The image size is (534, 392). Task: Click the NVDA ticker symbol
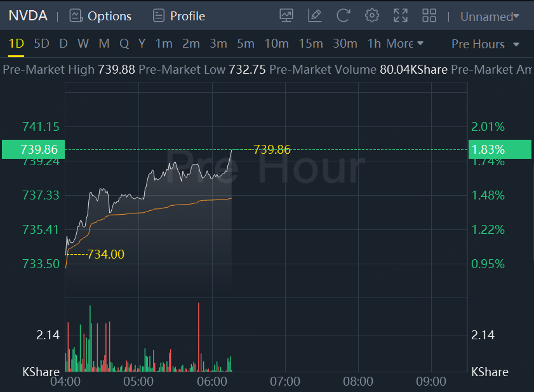coord(28,16)
